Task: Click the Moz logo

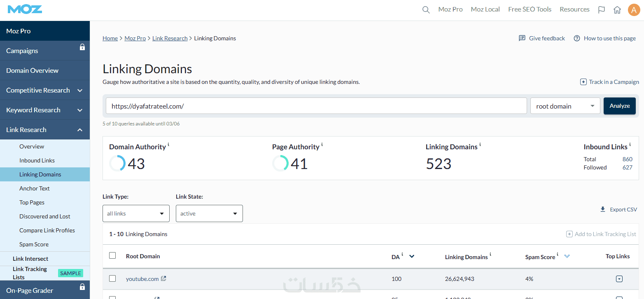Action: tap(25, 9)
